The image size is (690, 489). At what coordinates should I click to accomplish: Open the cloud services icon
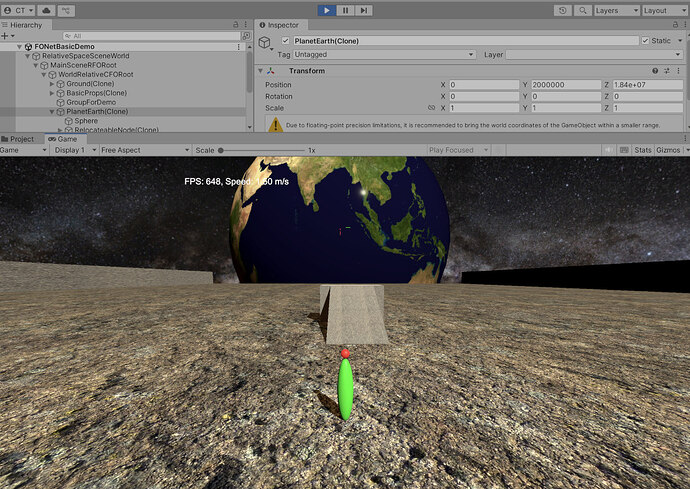(46, 10)
